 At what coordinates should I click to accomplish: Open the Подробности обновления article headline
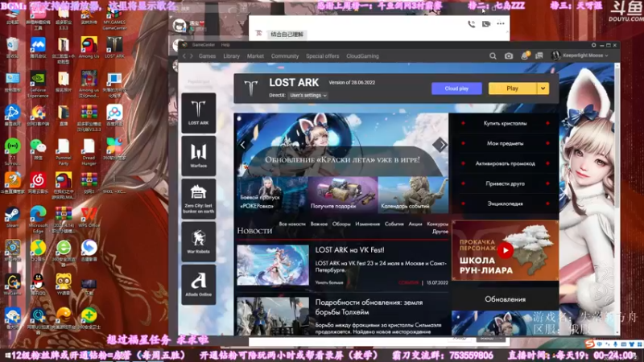pyautogui.click(x=369, y=307)
